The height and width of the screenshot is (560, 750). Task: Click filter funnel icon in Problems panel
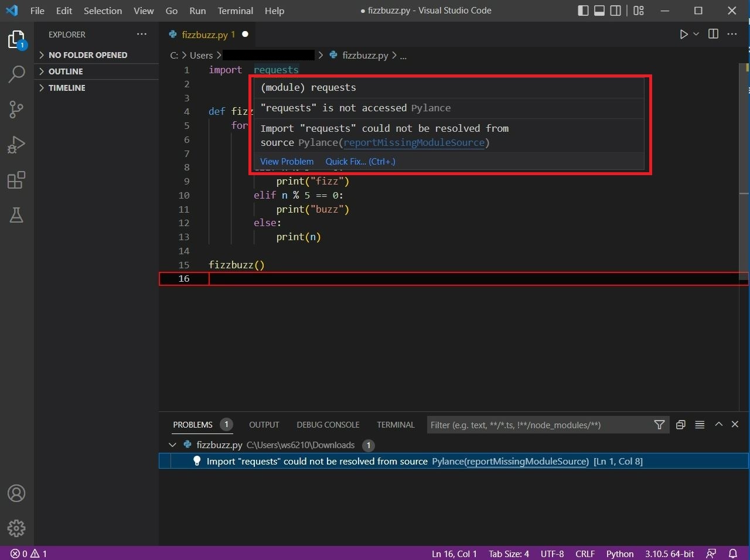tap(659, 425)
